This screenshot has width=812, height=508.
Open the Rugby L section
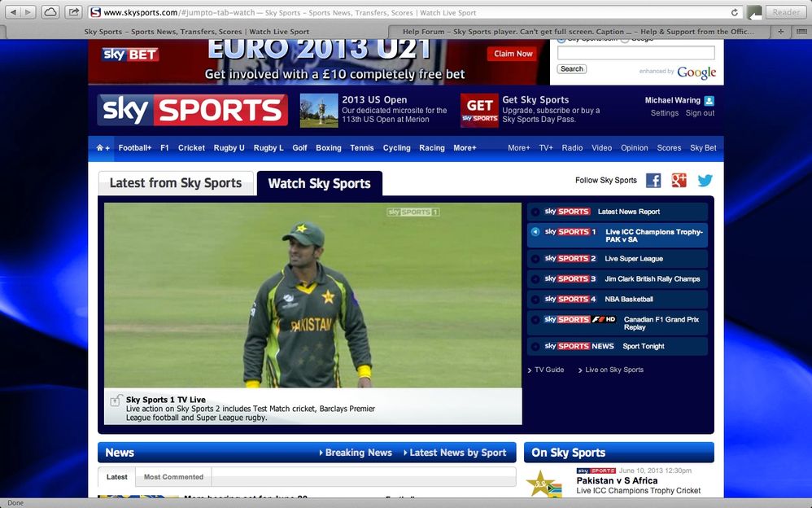click(x=268, y=147)
